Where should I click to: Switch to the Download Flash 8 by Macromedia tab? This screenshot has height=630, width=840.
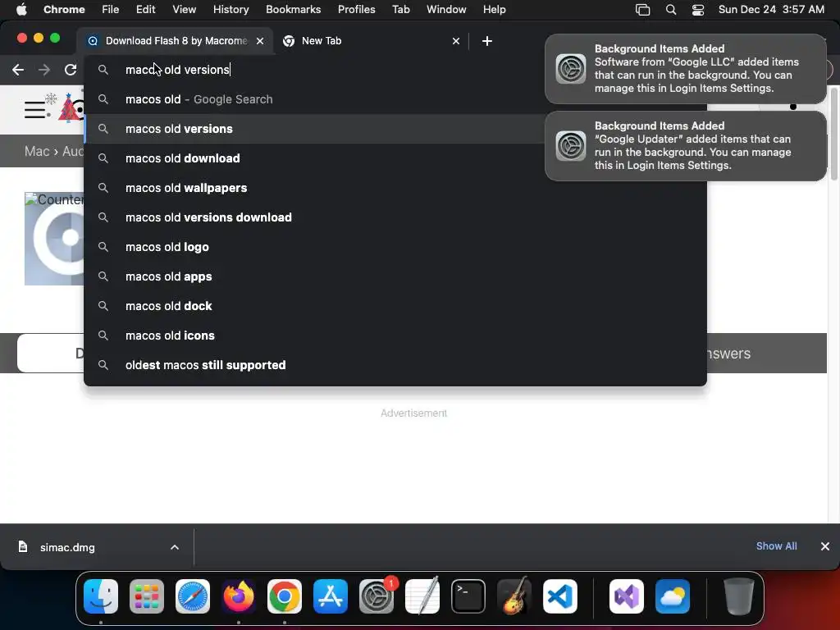point(175,41)
